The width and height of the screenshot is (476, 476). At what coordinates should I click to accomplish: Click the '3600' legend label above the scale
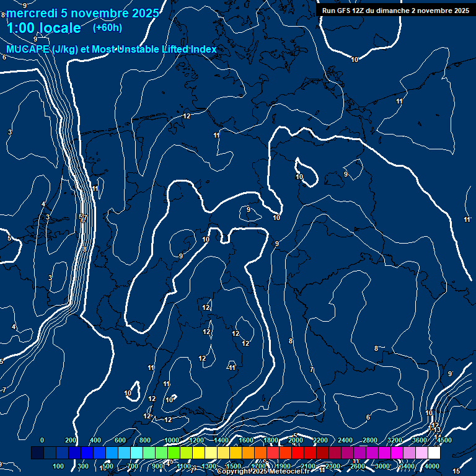pyautogui.click(x=420, y=440)
